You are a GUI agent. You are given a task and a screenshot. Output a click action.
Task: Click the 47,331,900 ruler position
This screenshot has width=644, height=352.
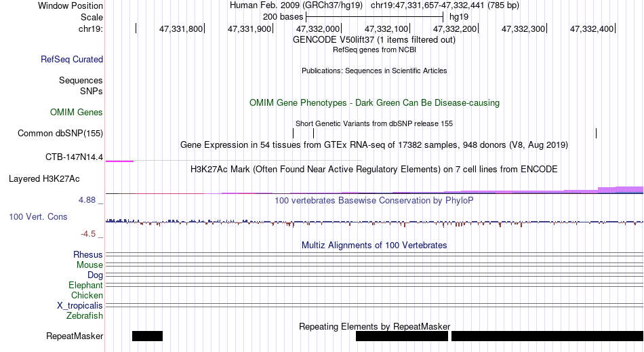coord(249,28)
